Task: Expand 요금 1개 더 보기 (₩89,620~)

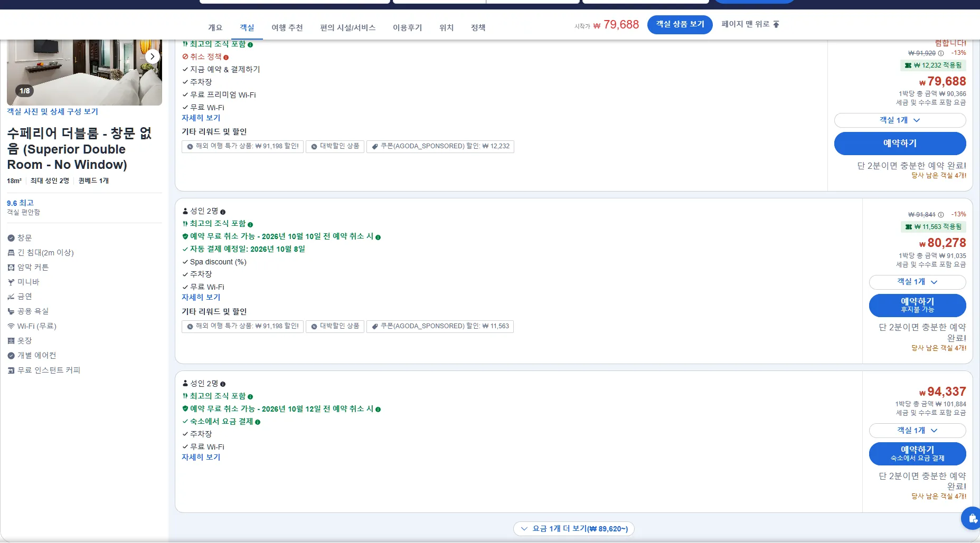Action: point(574,529)
